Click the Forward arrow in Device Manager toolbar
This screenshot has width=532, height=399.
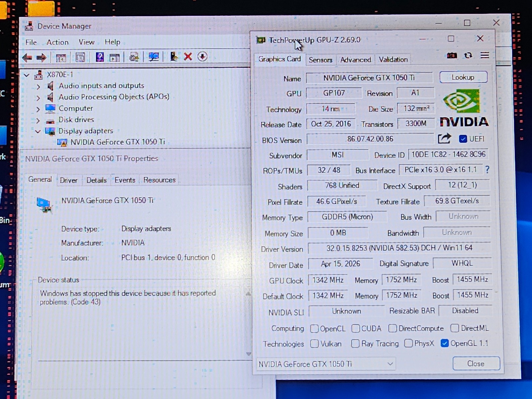pyautogui.click(x=41, y=58)
